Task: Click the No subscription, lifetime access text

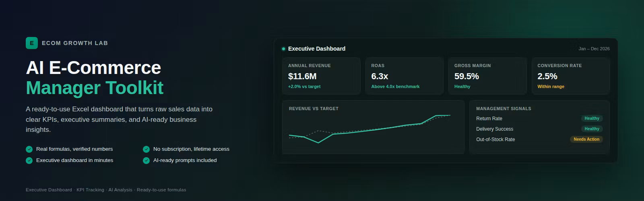Action: click(191, 149)
